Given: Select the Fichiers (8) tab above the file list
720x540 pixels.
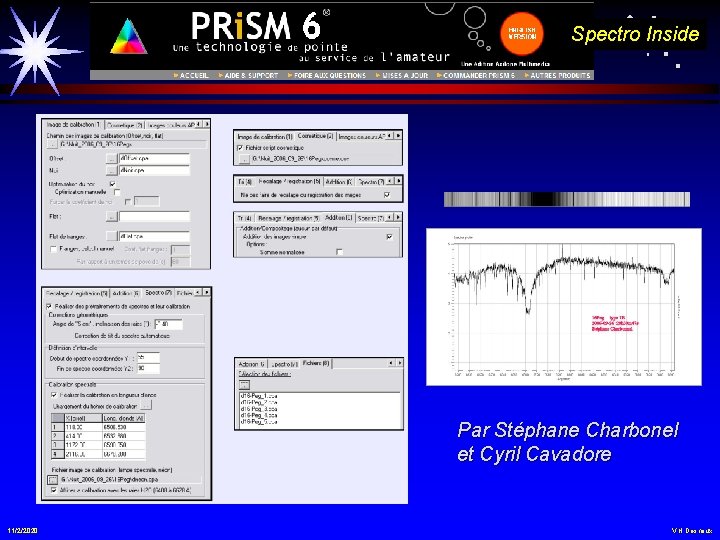Looking at the screenshot, I should [x=316, y=363].
